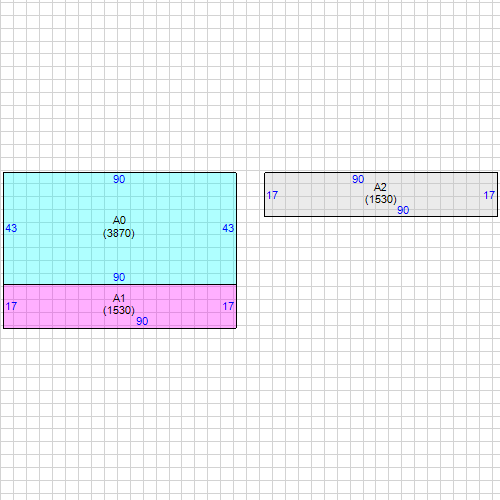500x500 pixels.
Task: Click the "17" label on A2's left side
Action: pyautogui.click(x=272, y=195)
